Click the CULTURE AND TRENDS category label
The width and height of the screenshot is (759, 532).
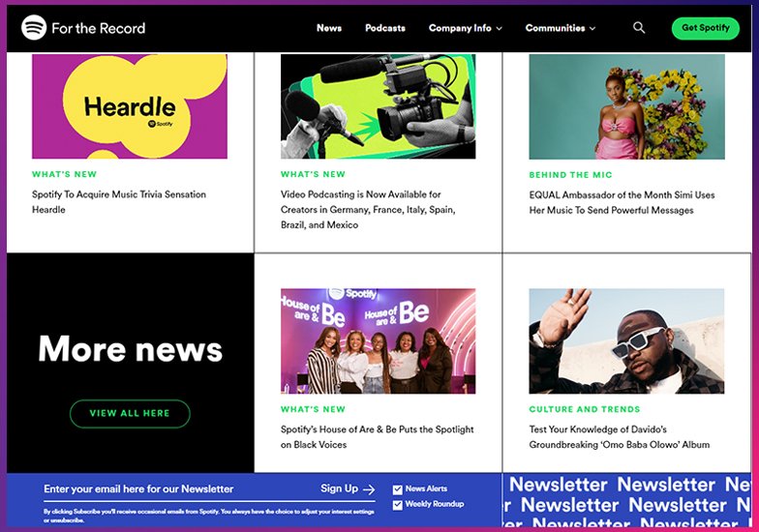585,409
